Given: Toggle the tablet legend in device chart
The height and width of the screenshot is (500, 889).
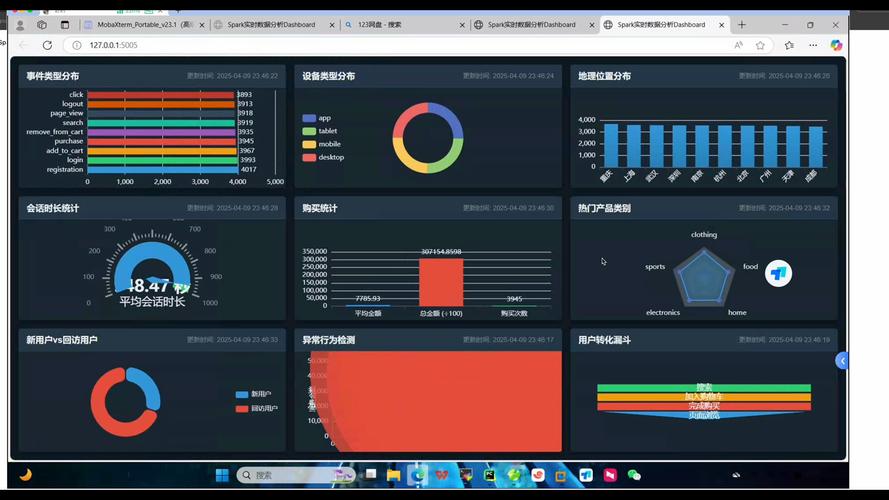Looking at the screenshot, I should click(320, 131).
